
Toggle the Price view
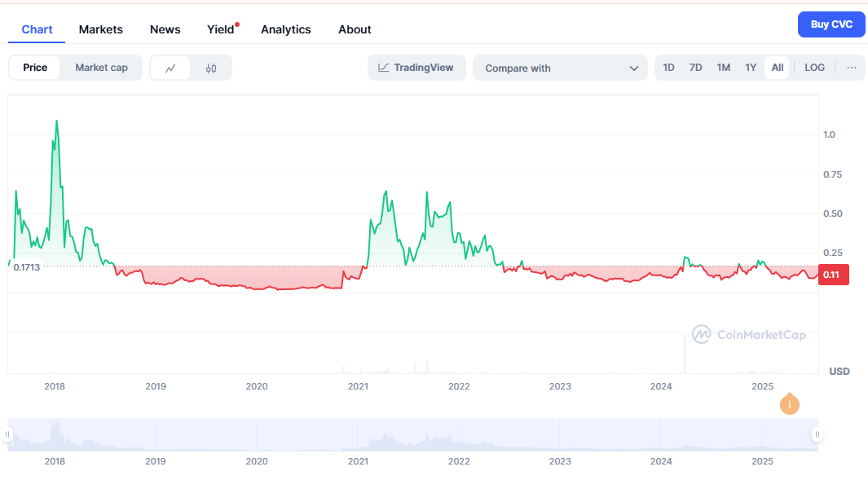point(35,68)
